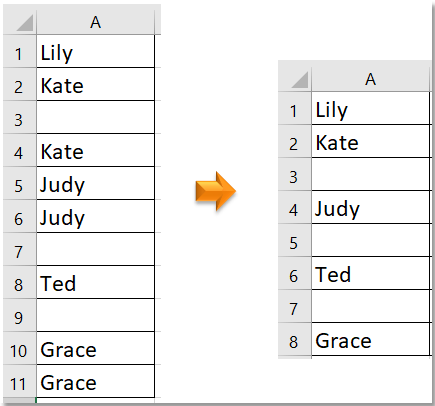Viewport: 435px width, 406px height.
Task: Click row header 3 in left sheet
Action: pos(20,117)
